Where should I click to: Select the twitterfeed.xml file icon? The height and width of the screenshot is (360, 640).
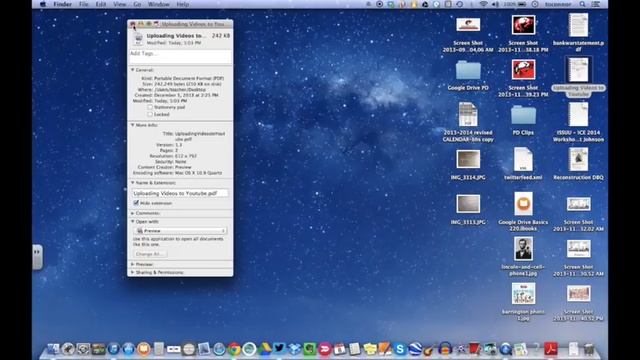point(523,159)
